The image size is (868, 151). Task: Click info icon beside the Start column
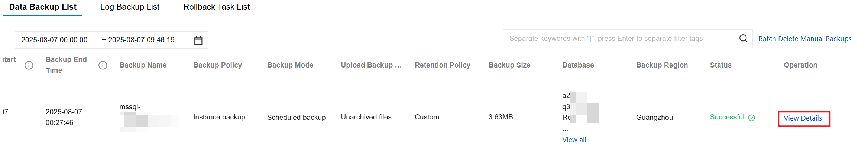tap(29, 65)
